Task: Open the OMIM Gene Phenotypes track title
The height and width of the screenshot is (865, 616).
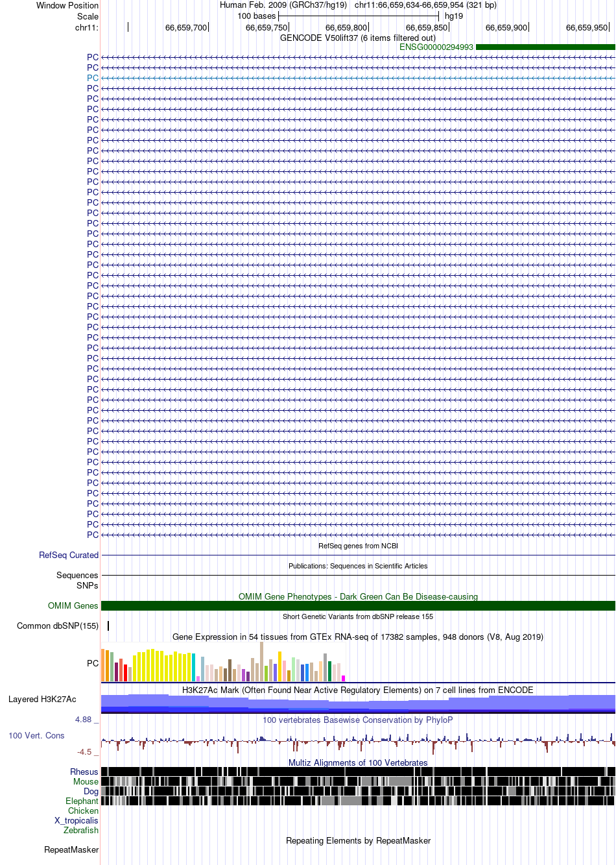Action: (358, 596)
